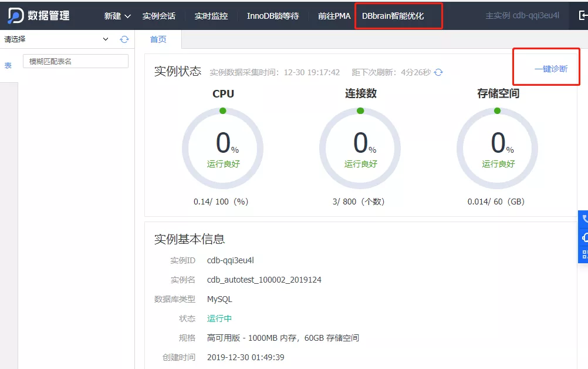Click the 实例数据采集时间 timestamp
Viewport: 588px width, 369px height.
coord(275,72)
